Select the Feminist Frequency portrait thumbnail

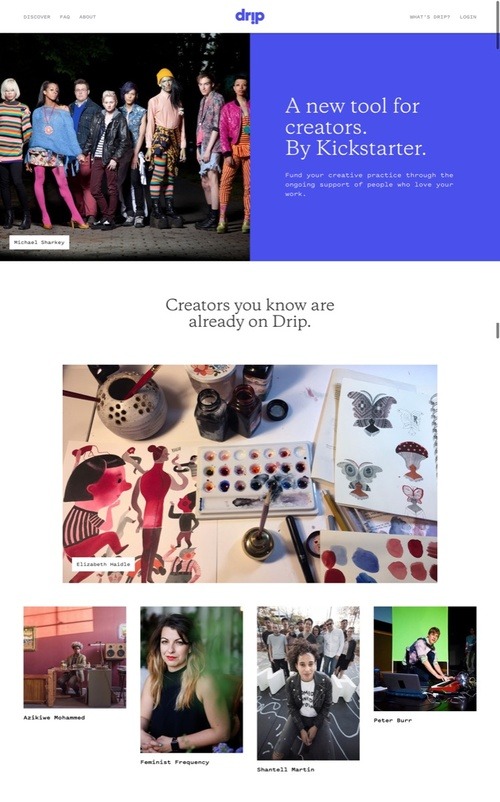pos(192,679)
